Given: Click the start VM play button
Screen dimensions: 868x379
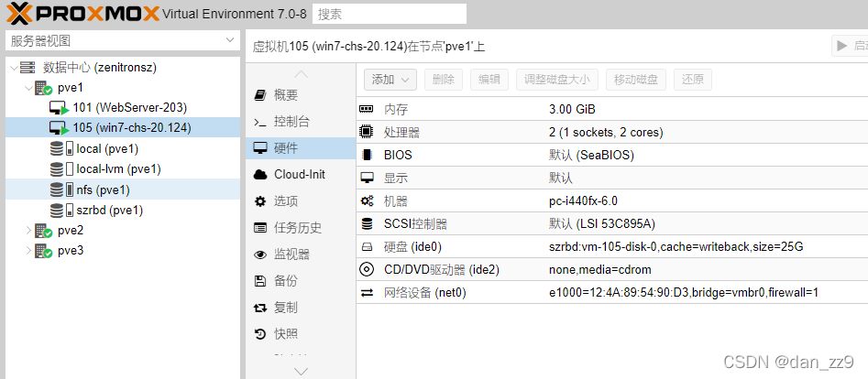Looking at the screenshot, I should pos(850,46).
